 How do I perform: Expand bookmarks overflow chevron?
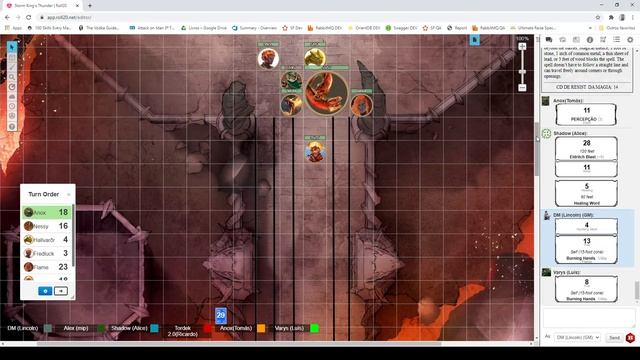tap(590, 28)
